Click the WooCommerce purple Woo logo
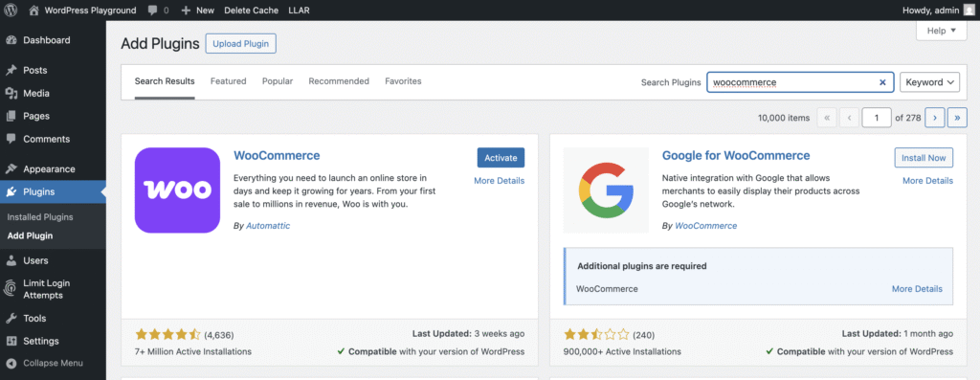The height and width of the screenshot is (380, 980). tap(177, 190)
